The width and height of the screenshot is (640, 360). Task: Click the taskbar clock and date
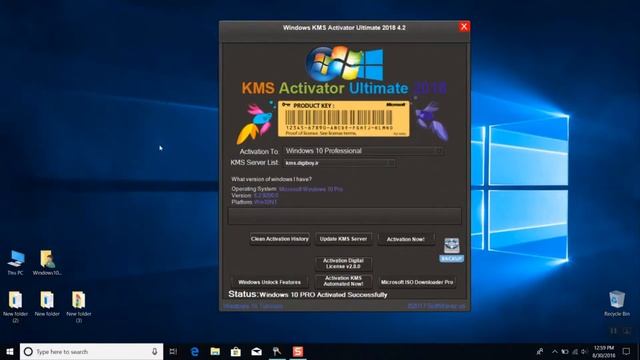click(x=604, y=351)
